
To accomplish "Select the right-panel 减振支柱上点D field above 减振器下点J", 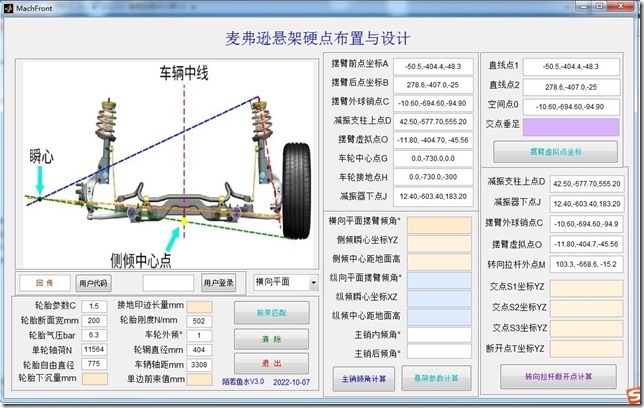I will [586, 184].
